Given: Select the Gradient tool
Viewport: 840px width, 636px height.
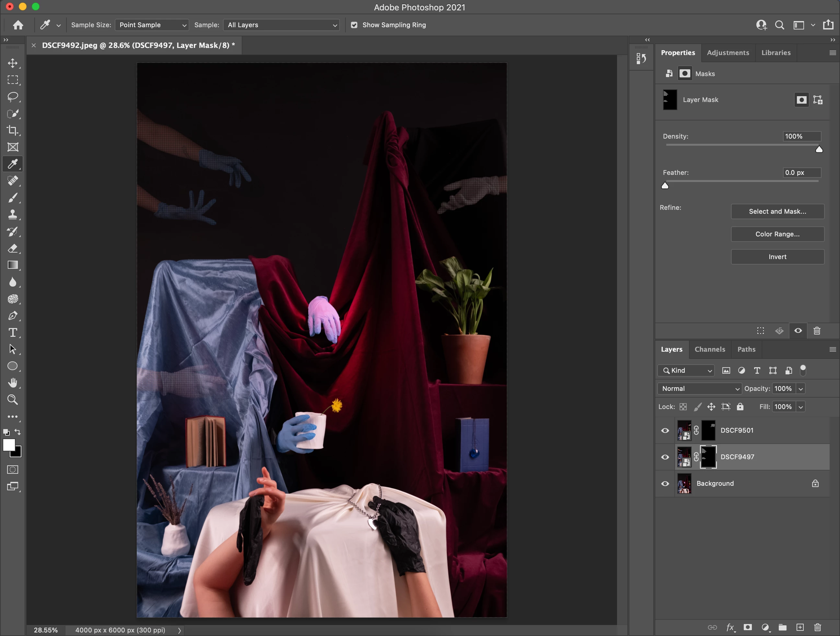Looking at the screenshot, I should click(x=13, y=265).
